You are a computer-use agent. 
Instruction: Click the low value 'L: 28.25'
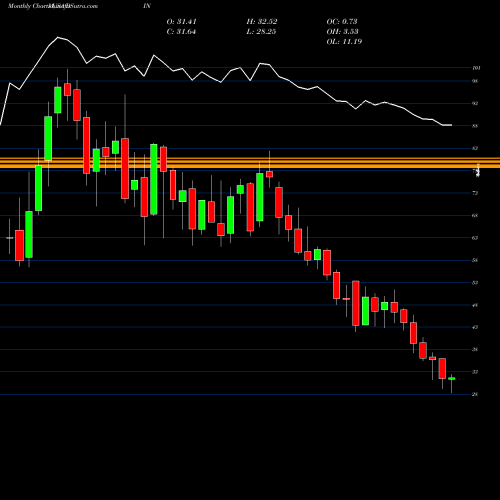[x=261, y=32]
